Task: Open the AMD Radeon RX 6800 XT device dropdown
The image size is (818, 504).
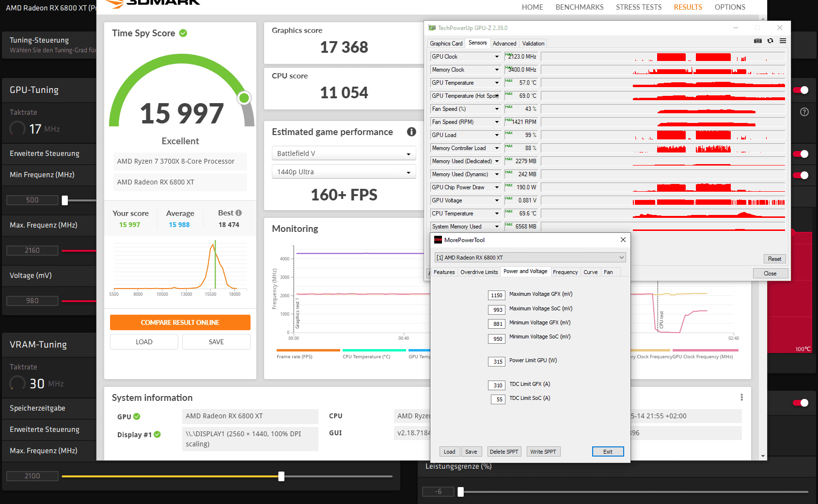Action: pos(530,258)
